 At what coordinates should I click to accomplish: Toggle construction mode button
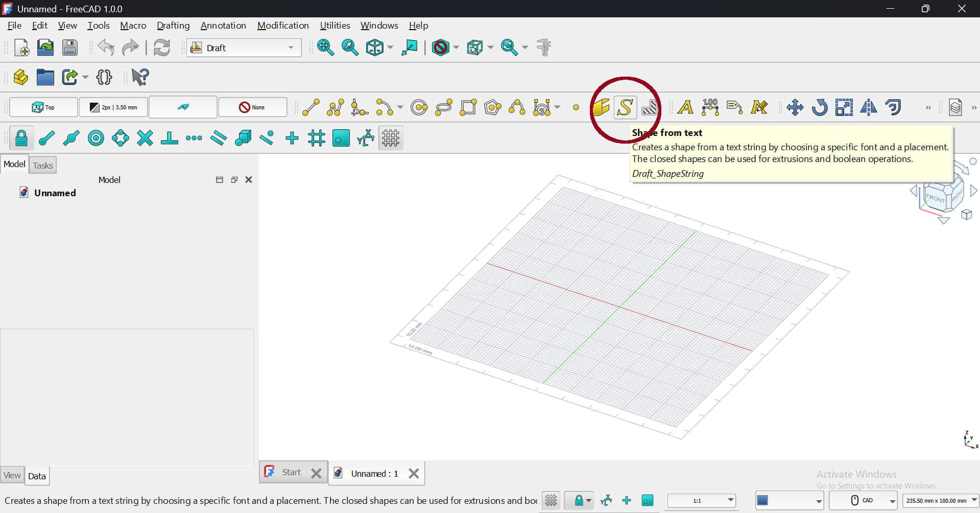183,107
